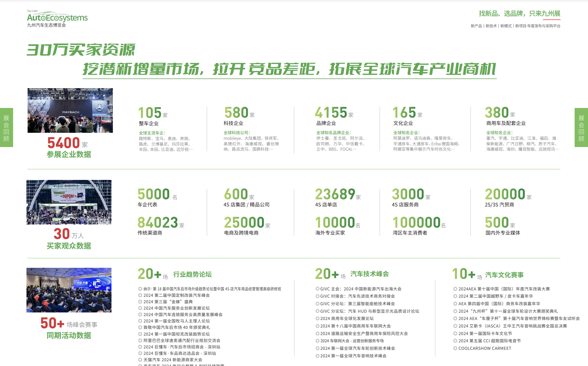The height and width of the screenshot is (366, 588).
Task: Click the 行业趋势论坛 section heading
Action: (193, 274)
